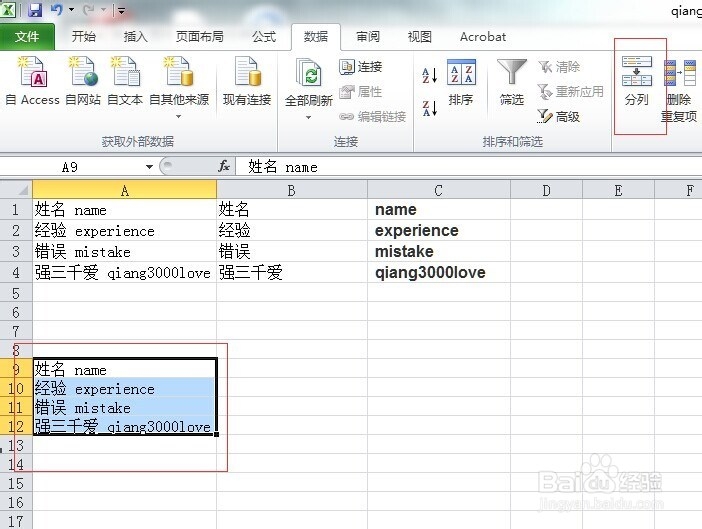Open the Undo history dropdown arrow

72,9
